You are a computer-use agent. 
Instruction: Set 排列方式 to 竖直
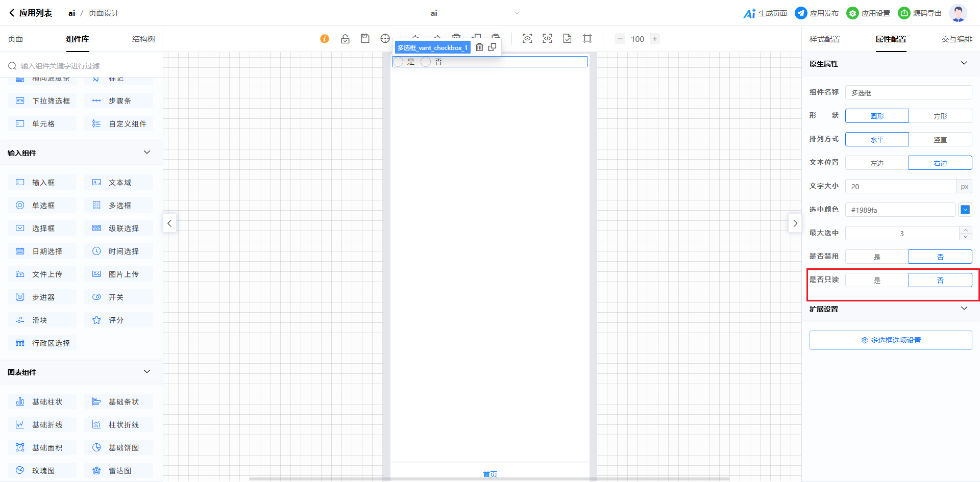coord(940,140)
